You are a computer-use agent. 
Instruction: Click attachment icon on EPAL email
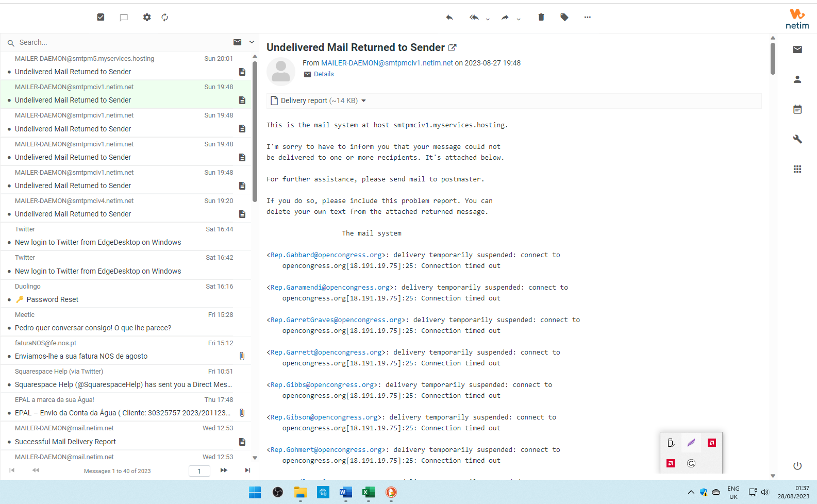(242, 413)
